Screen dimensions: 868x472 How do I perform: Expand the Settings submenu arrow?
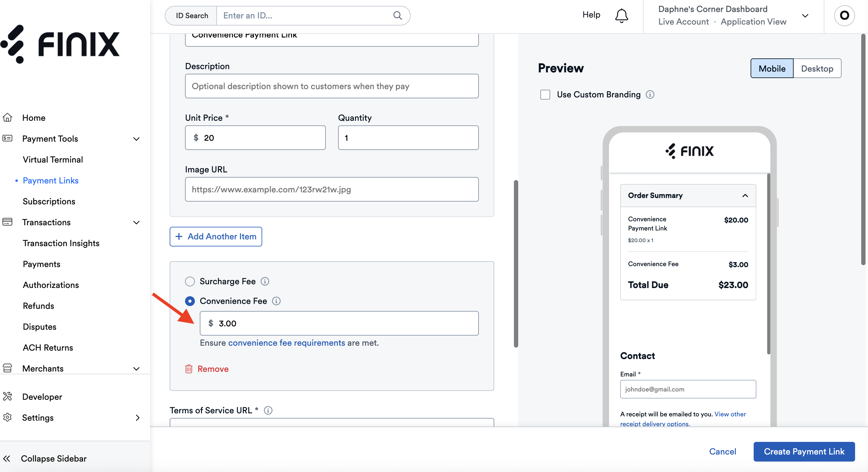coord(137,418)
